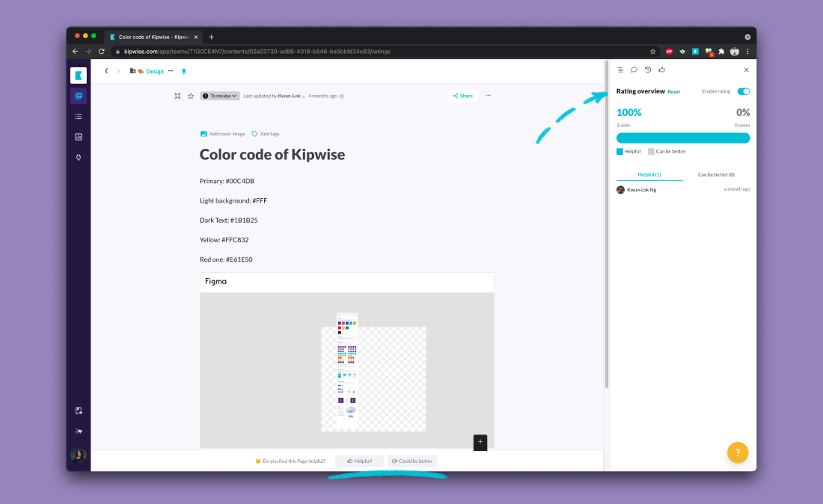The width and height of the screenshot is (823, 504).
Task: Select the Helpful (1) tab
Action: [649, 174]
